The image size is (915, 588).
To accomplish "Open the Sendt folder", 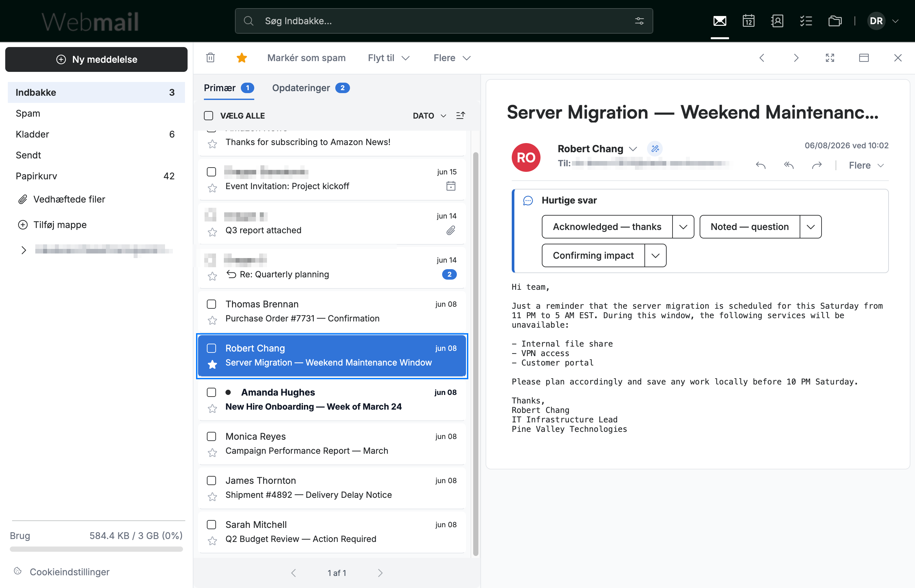I will point(96,155).
